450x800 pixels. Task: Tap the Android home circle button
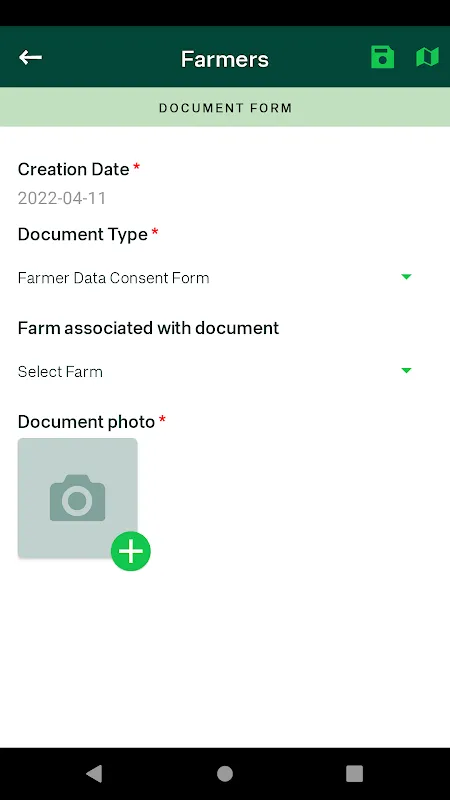point(224,773)
